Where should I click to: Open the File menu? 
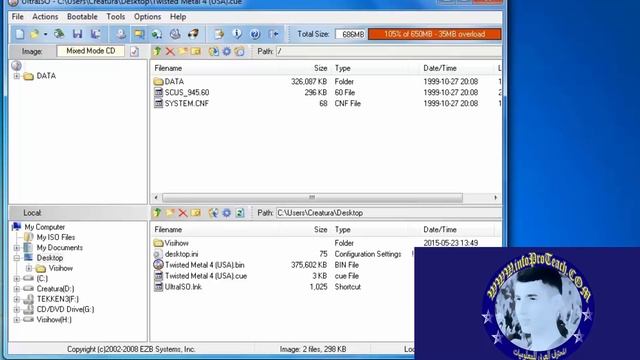pos(18,17)
